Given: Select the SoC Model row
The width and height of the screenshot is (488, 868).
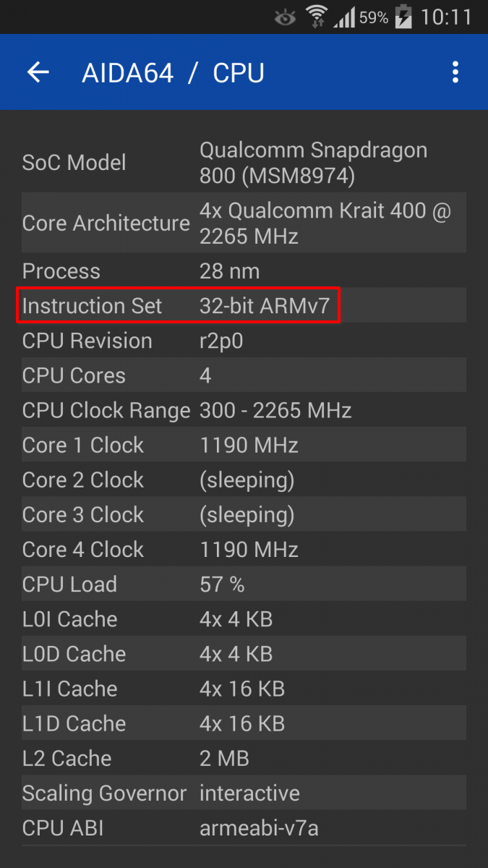Looking at the screenshot, I should pyautogui.click(x=244, y=163).
